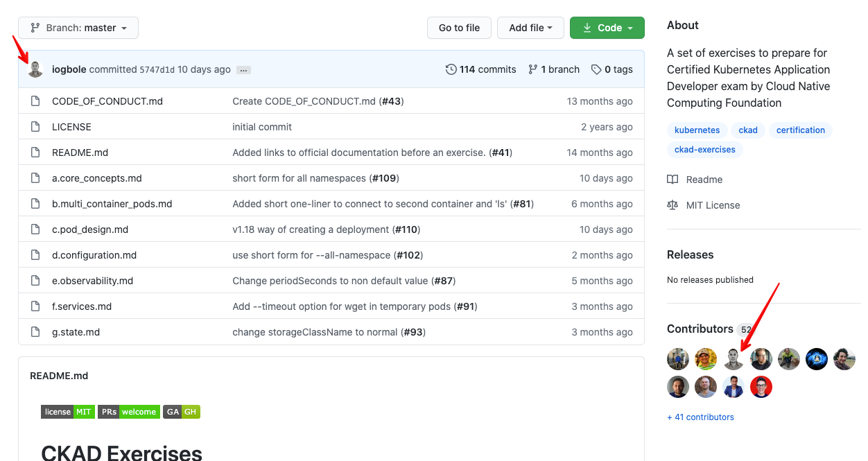Click the iogbole committer avatar
Viewport: 868px width, 461px height.
pos(35,69)
